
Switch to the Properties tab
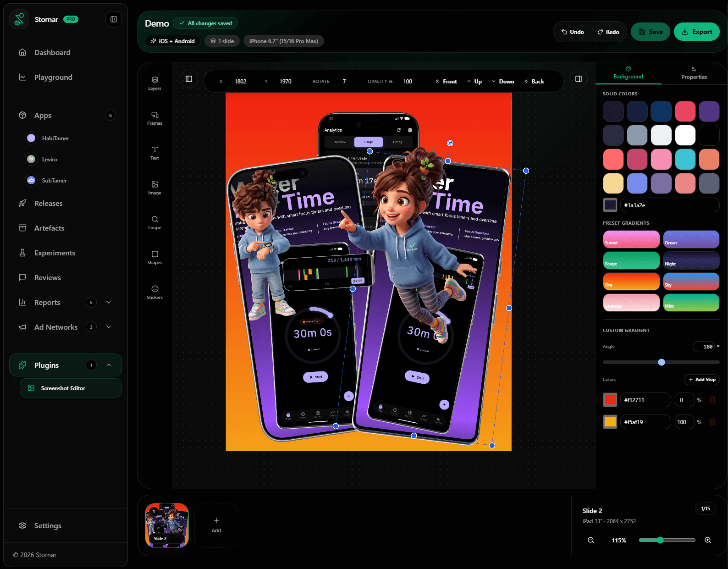pos(694,73)
